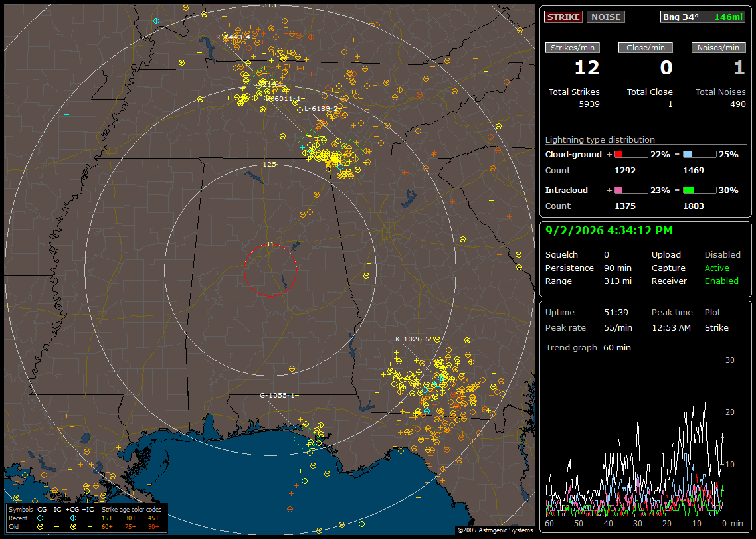Click the Upload Disabled status
756x539 pixels.
pyautogui.click(x=722, y=254)
